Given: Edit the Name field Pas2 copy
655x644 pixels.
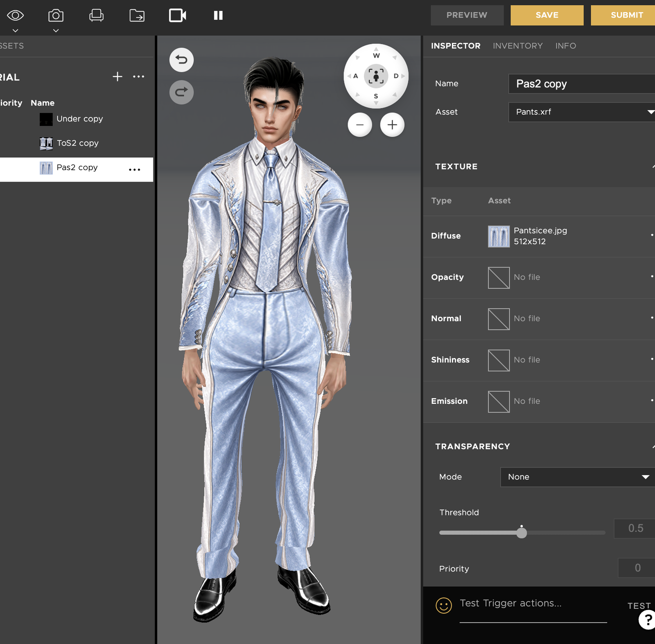Looking at the screenshot, I should click(x=582, y=84).
